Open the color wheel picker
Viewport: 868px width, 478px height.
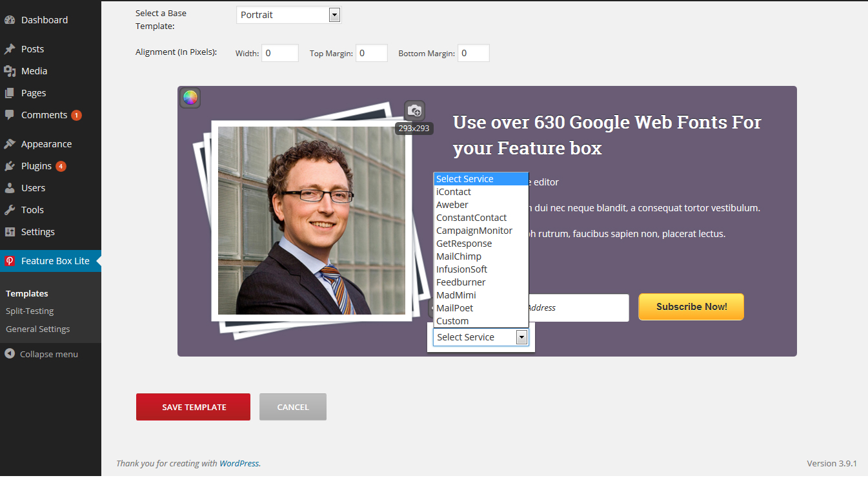click(x=190, y=98)
